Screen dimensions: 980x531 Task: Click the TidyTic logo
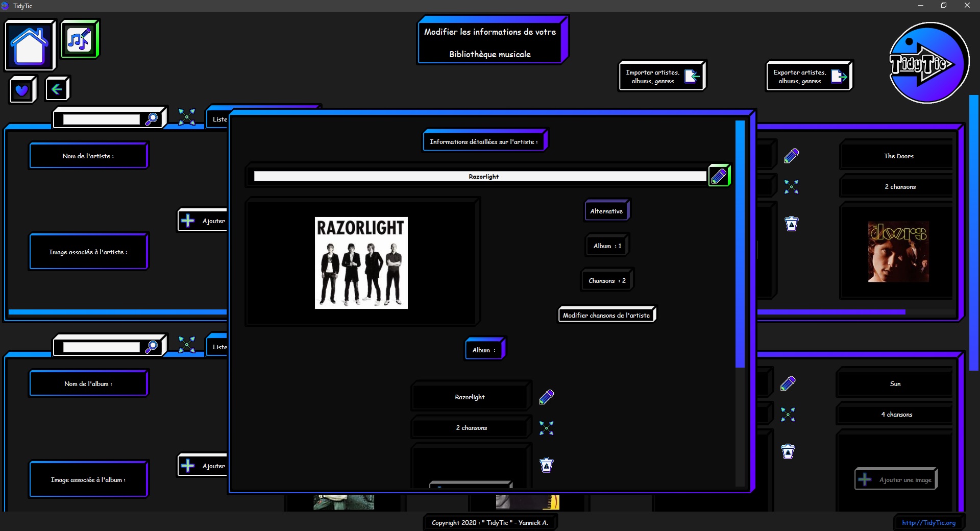(928, 63)
